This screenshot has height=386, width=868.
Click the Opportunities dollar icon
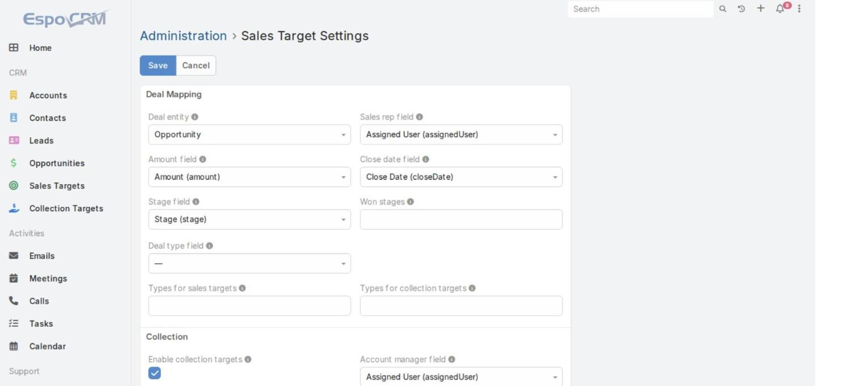point(14,163)
